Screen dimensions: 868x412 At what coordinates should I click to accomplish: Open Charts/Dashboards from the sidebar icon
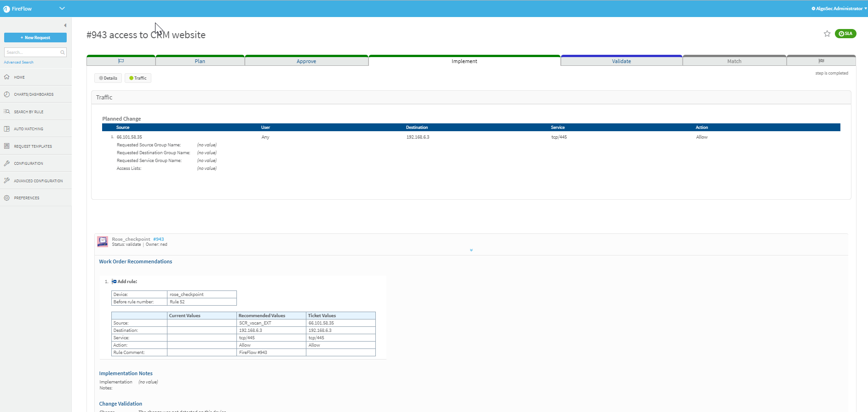click(7, 94)
